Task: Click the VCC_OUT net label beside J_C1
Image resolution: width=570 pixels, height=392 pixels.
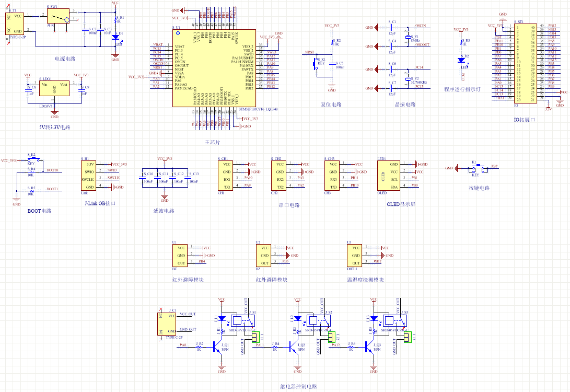Action: [188, 314]
